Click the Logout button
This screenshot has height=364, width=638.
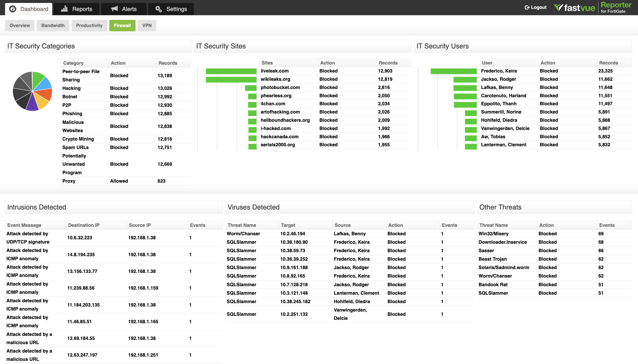535,7
